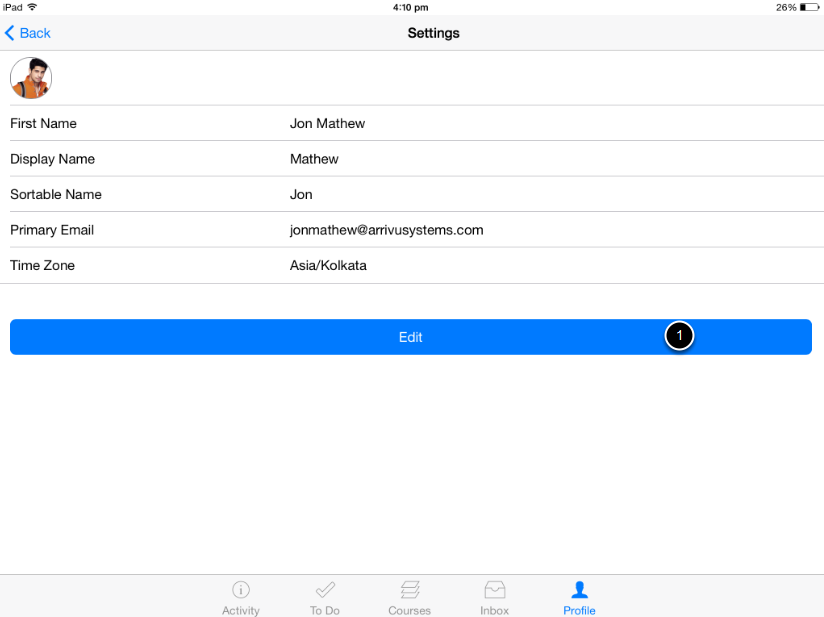Tap the To Do checkmark icon

pyautogui.click(x=325, y=590)
